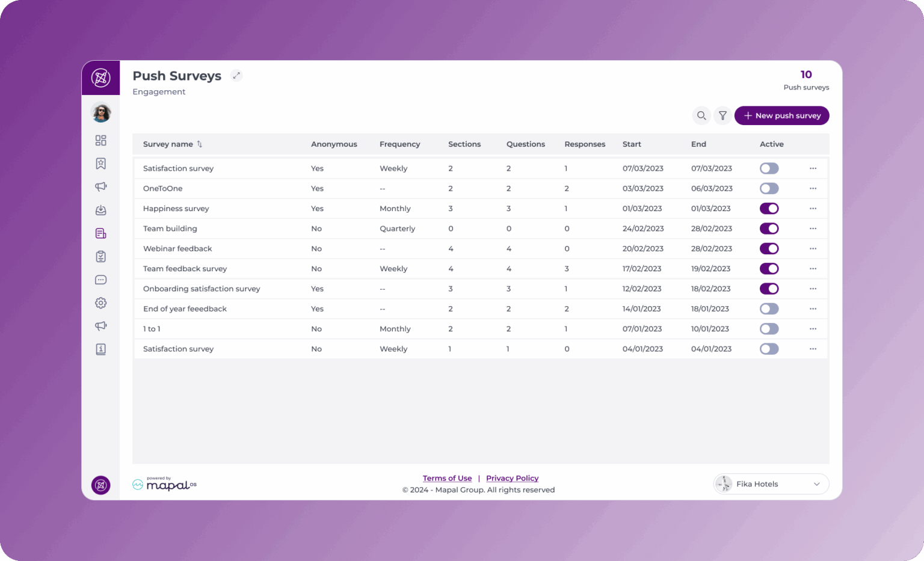Click the Responses column header

coord(585,144)
